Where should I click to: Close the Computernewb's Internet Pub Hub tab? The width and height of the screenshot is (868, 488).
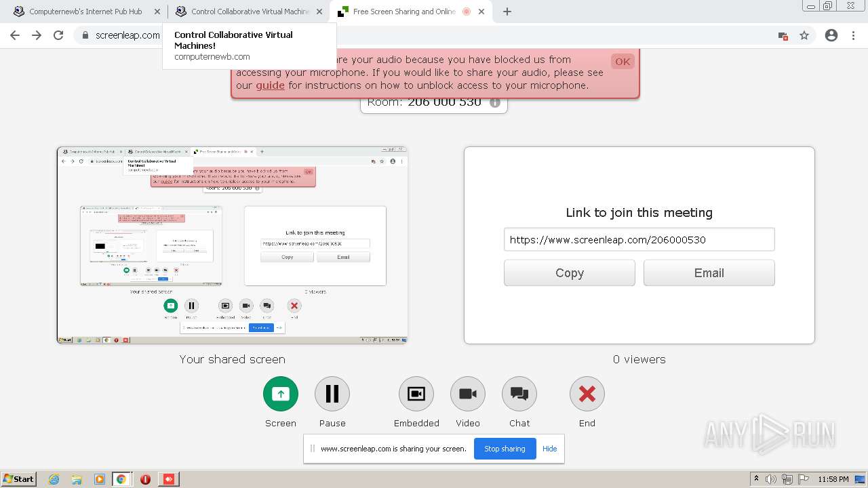(157, 12)
